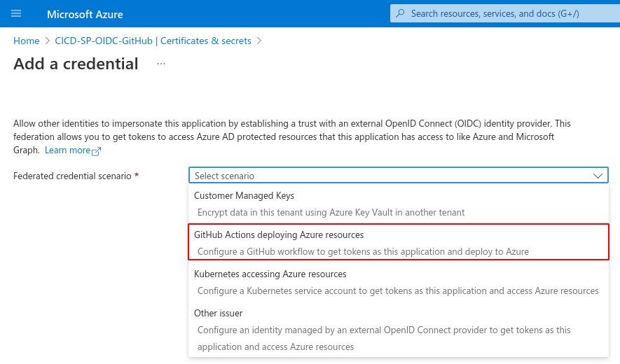Choose the Other issuer scenario
620x364 pixels.
pos(399,330)
